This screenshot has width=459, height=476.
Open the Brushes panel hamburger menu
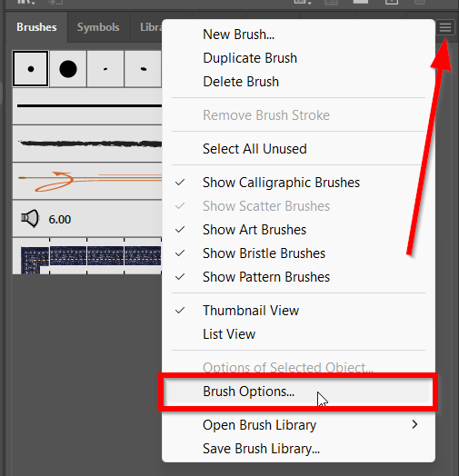click(445, 27)
